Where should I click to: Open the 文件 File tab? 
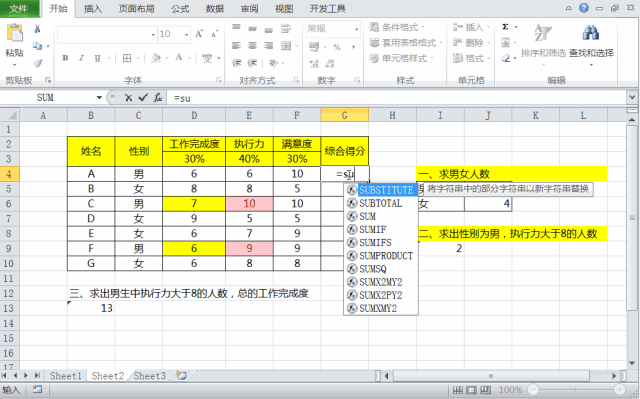pyautogui.click(x=19, y=9)
